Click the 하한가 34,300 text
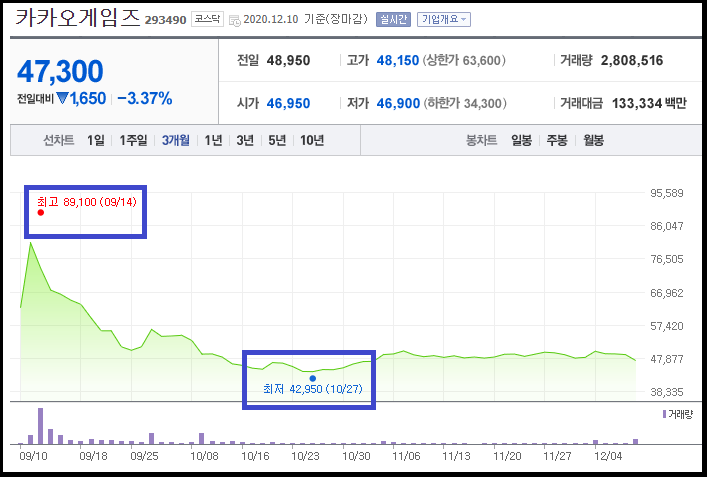Screen dimensions: 707x478 [465, 103]
